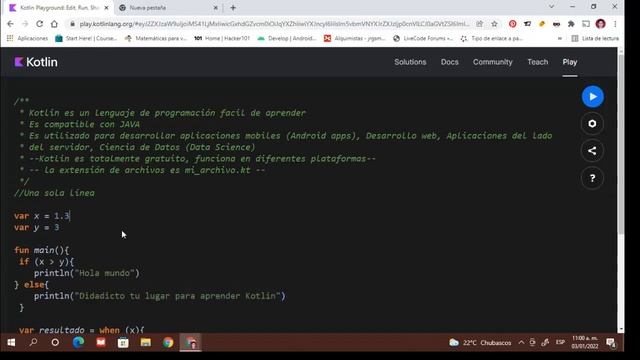Click the page vertical scrollbar
Image resolution: width=640 pixels, height=360 pixels.
pos(621,143)
